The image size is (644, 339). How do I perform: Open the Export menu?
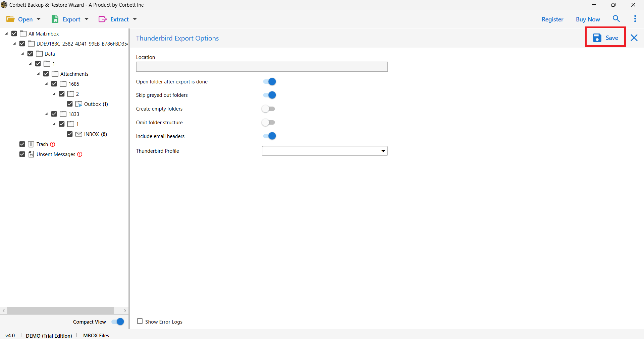pyautogui.click(x=70, y=19)
